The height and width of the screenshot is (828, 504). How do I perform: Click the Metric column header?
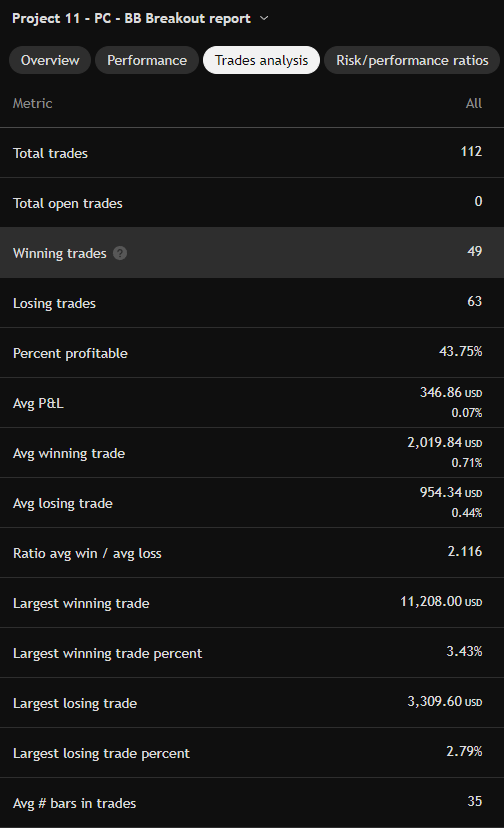coord(33,104)
